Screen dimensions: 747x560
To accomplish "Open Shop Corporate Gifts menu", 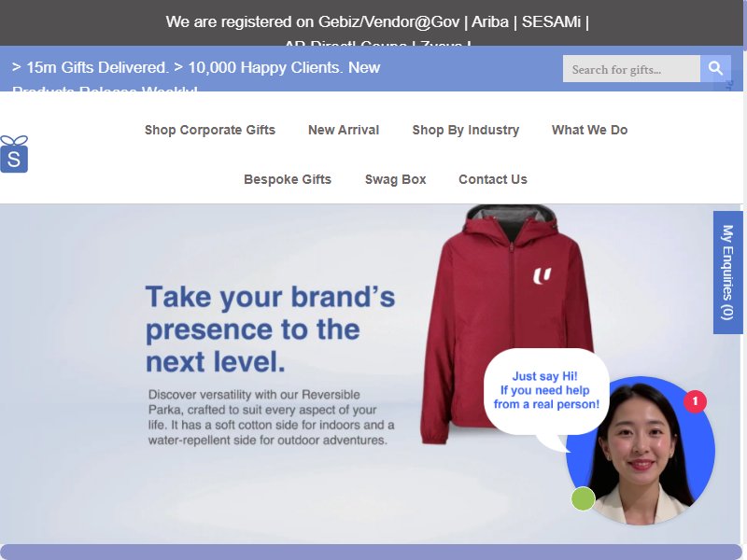I will (210, 130).
